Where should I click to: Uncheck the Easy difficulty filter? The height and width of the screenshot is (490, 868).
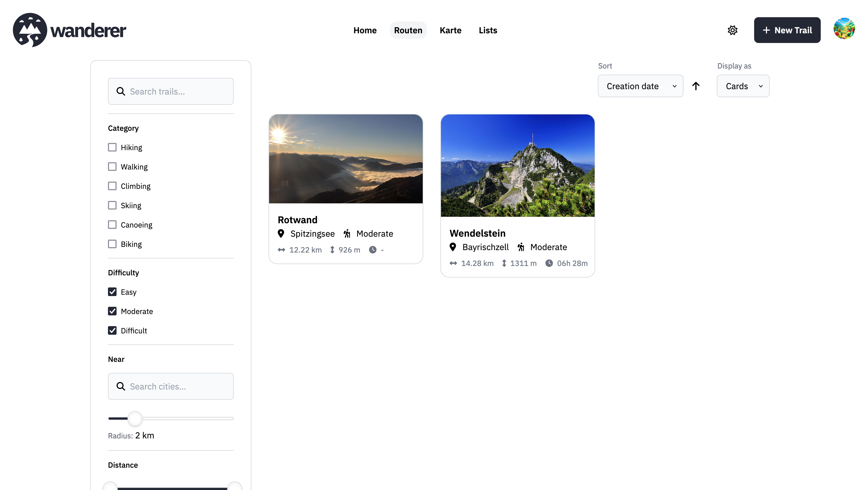pyautogui.click(x=112, y=292)
